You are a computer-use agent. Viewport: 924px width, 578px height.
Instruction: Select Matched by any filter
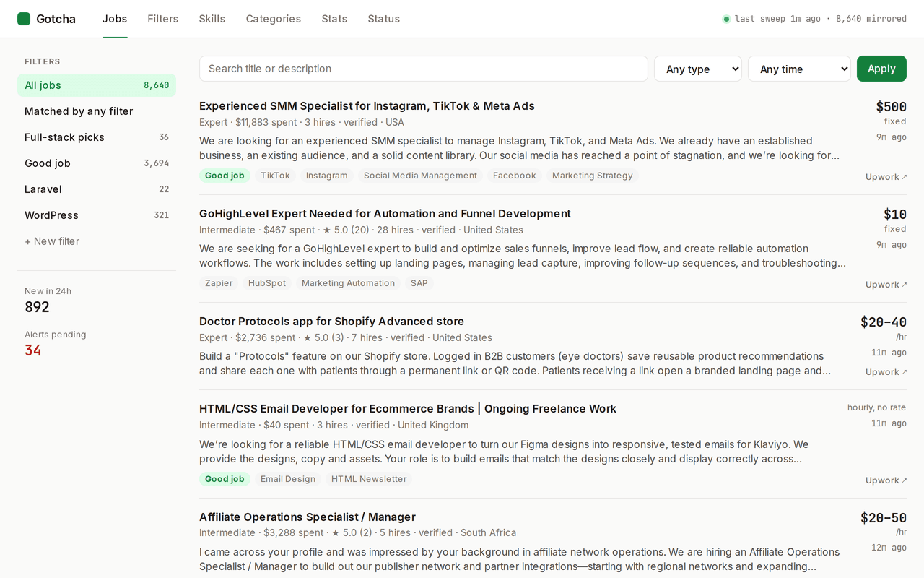[97, 111]
